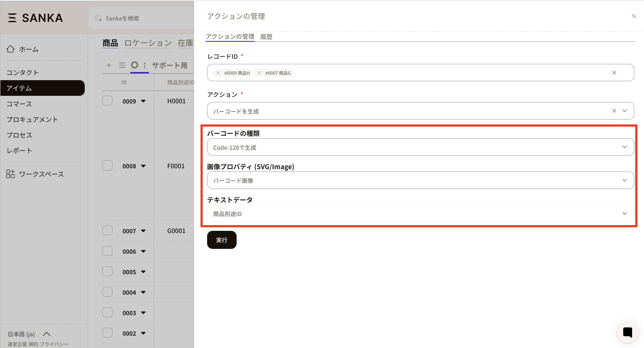Click the ワークスペース grid icon

11,174
